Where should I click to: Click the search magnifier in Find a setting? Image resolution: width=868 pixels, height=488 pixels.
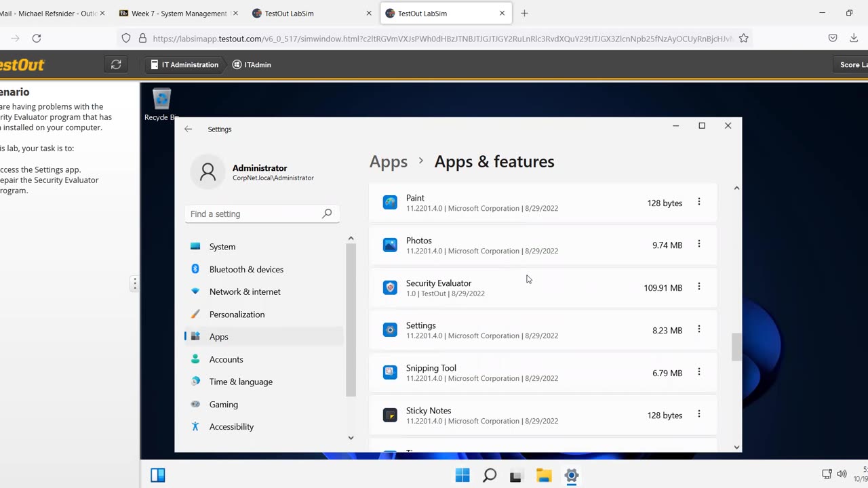[327, 213]
